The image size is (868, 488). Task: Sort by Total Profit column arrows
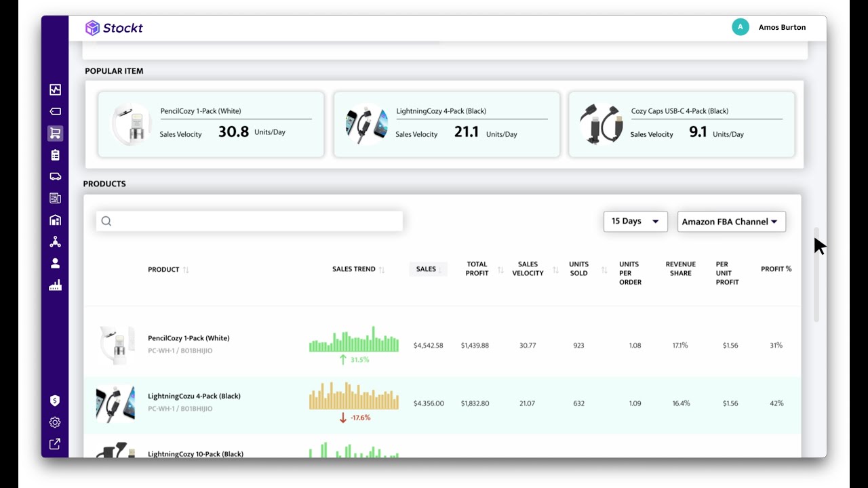tap(500, 270)
